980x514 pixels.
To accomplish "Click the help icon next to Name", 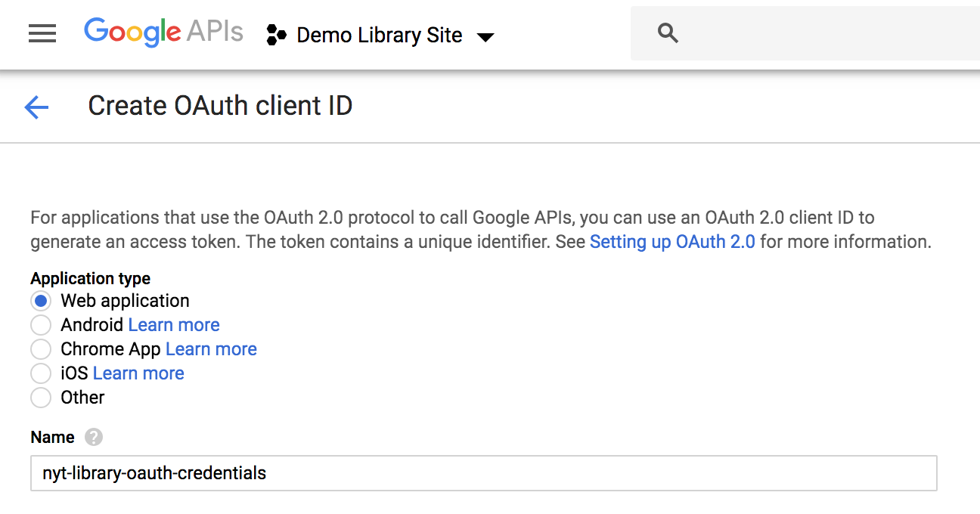I will (94, 437).
